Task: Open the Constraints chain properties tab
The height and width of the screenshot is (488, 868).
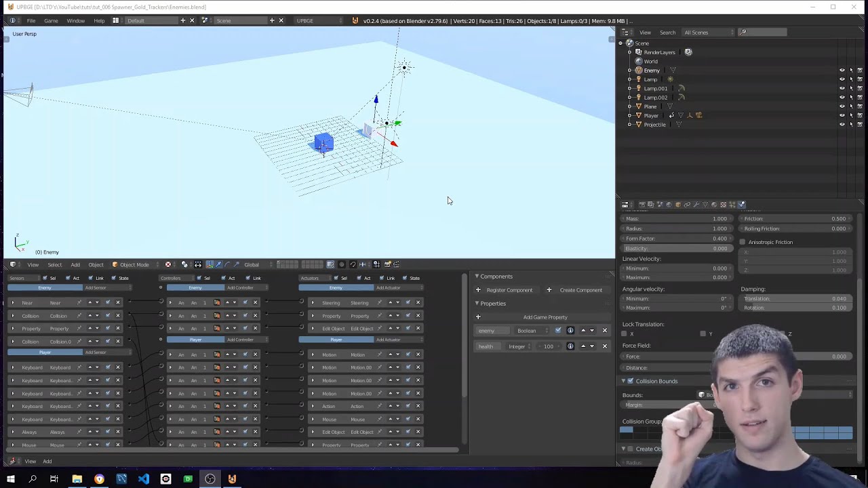Action: click(687, 205)
